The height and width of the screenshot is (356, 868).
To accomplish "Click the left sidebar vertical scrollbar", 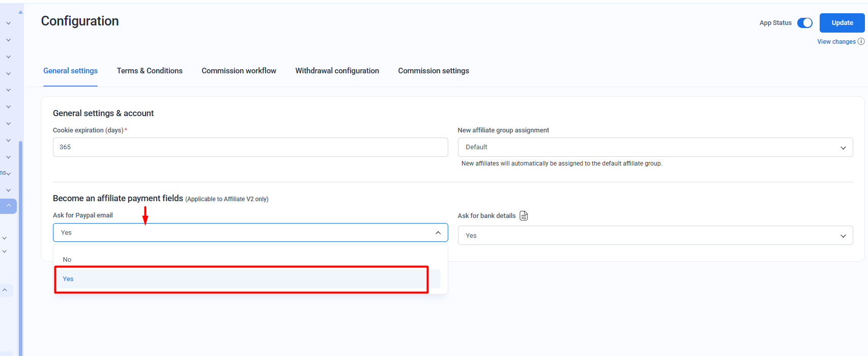I will click(x=20, y=244).
